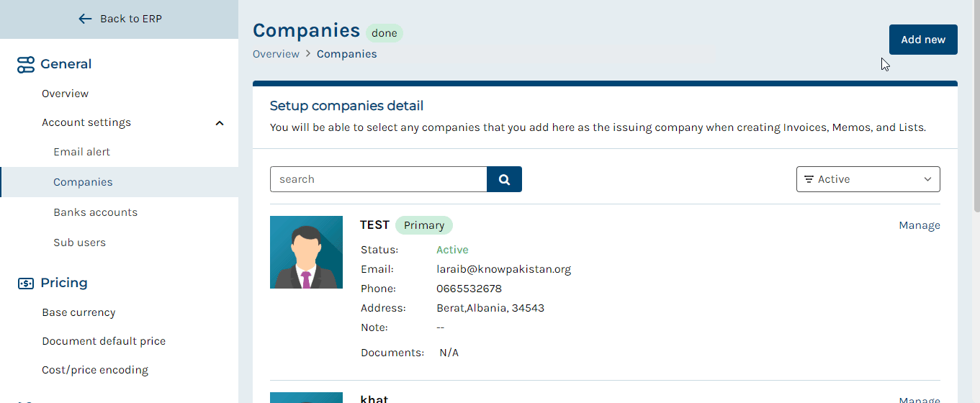980x403 pixels.
Task: Click Manage link for TEST company
Action: pyautogui.click(x=920, y=225)
